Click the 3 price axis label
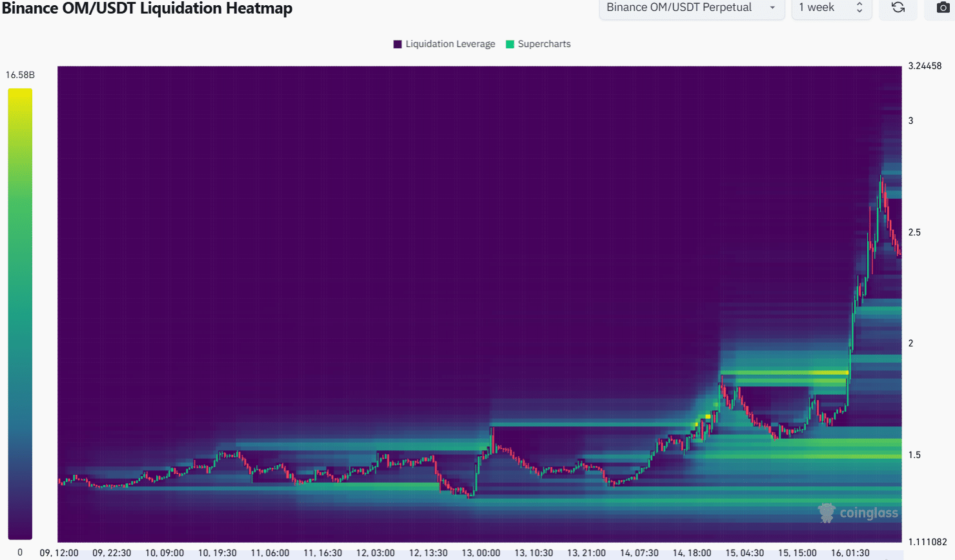Image resolution: width=955 pixels, height=560 pixels. tap(911, 121)
